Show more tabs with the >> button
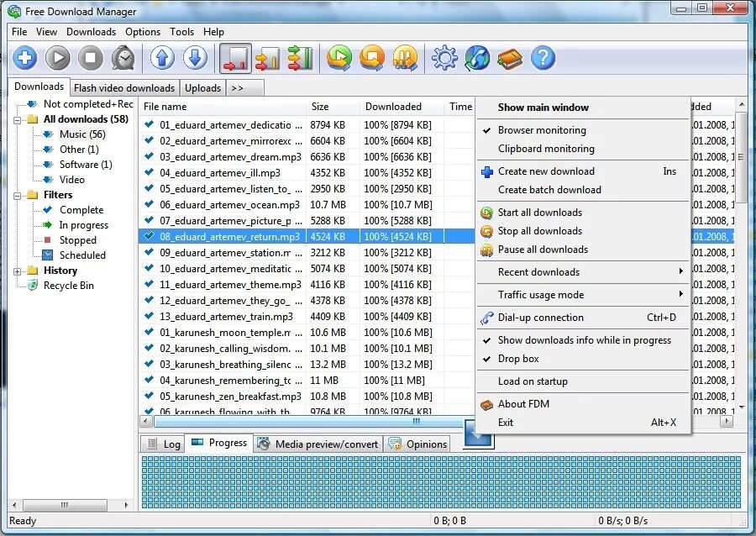 pos(245,88)
